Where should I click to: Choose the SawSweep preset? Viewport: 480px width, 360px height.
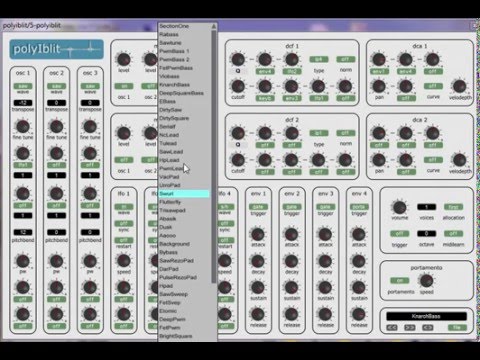coord(173,294)
